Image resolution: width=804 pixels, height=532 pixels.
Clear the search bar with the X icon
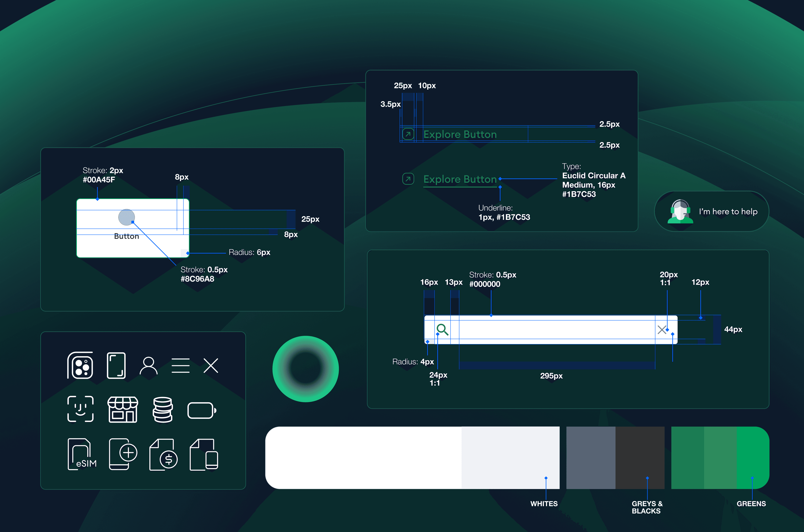point(662,329)
